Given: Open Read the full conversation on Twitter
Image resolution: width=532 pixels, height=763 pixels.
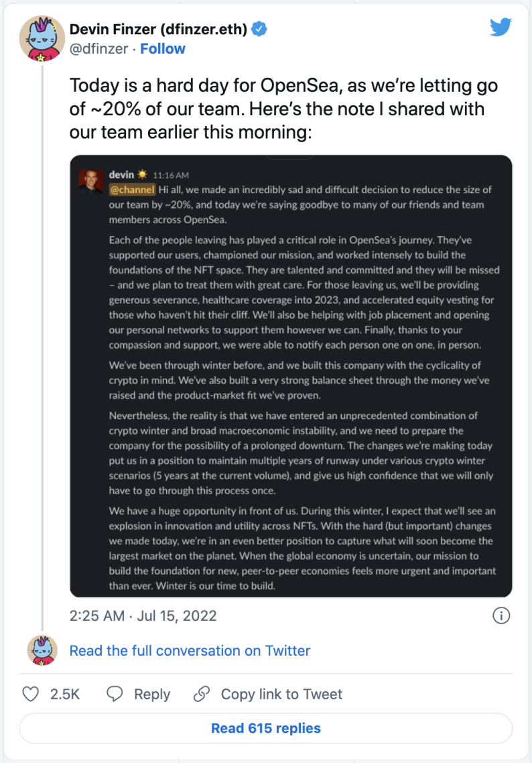Looking at the screenshot, I should pyautogui.click(x=190, y=650).
